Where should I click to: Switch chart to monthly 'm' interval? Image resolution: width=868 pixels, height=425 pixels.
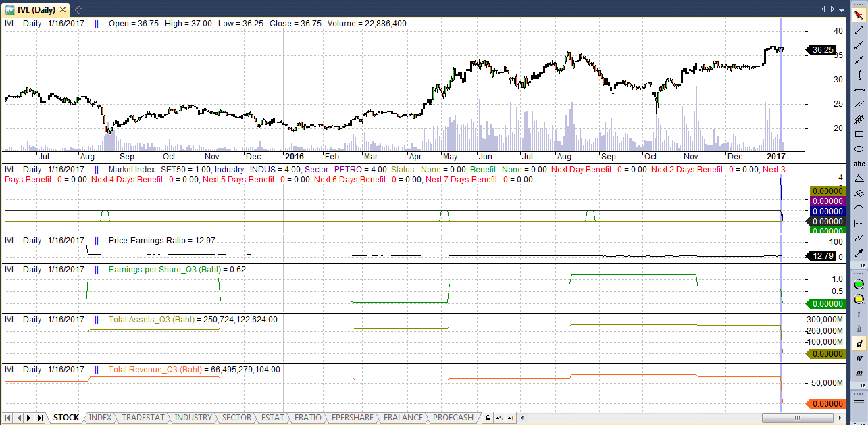click(x=859, y=374)
